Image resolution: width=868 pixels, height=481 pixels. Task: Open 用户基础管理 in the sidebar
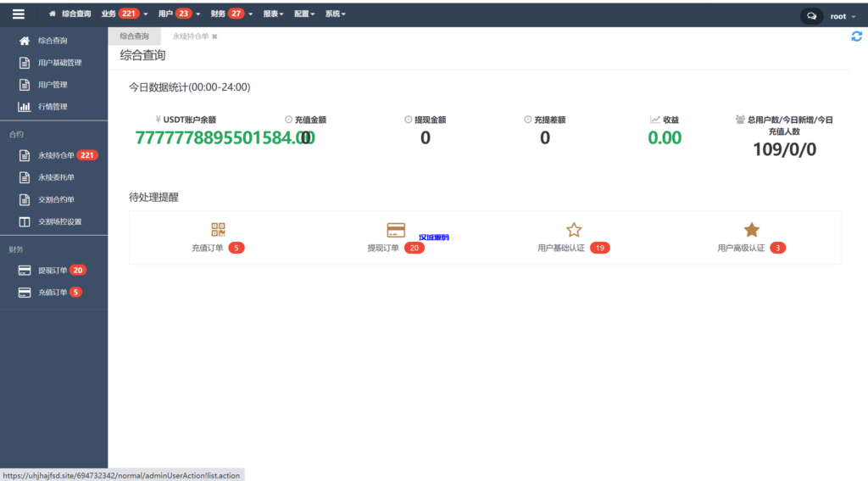[x=59, y=63]
